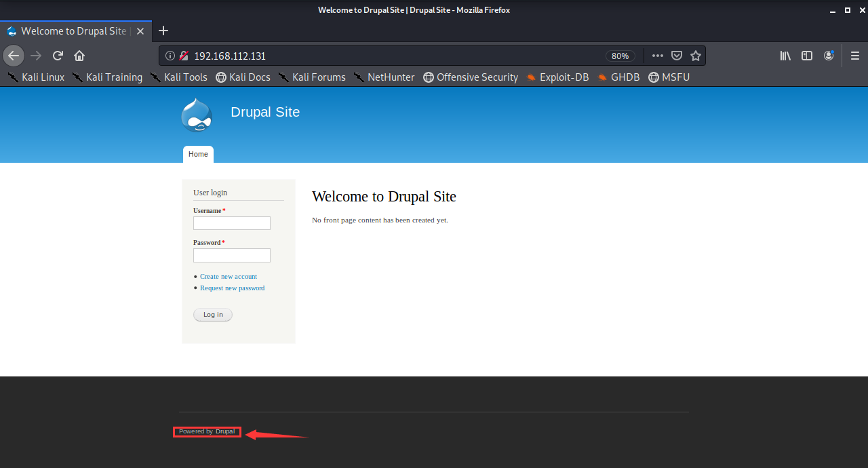Screen dimensions: 868x468
Task: Open the Library icon in toolbar
Action: (785, 56)
